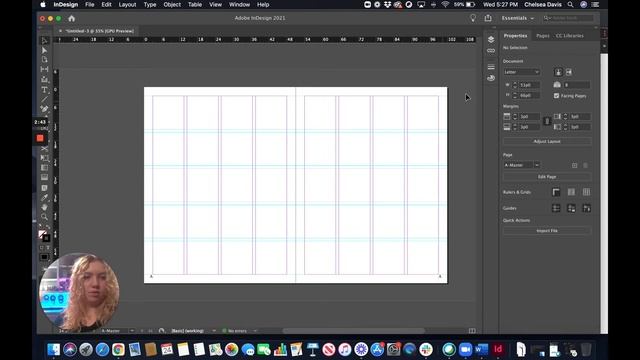
Task: Open the Layers panel icon
Action: [x=491, y=39]
